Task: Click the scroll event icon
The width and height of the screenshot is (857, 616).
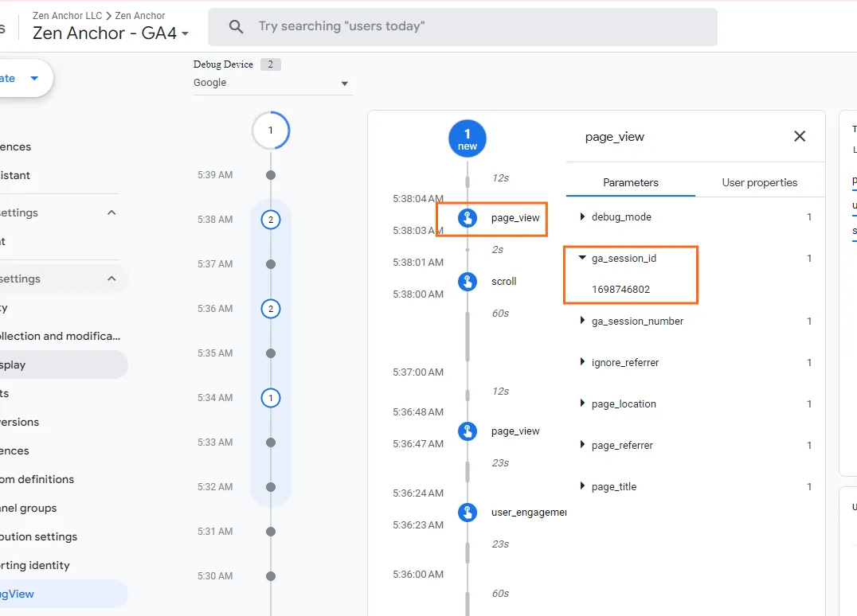Action: tap(468, 282)
